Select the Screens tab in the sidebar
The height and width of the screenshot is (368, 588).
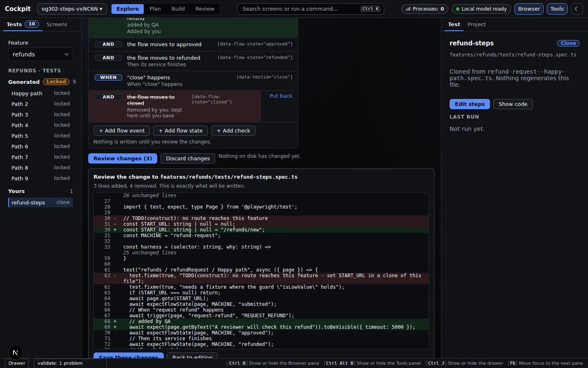(57, 24)
